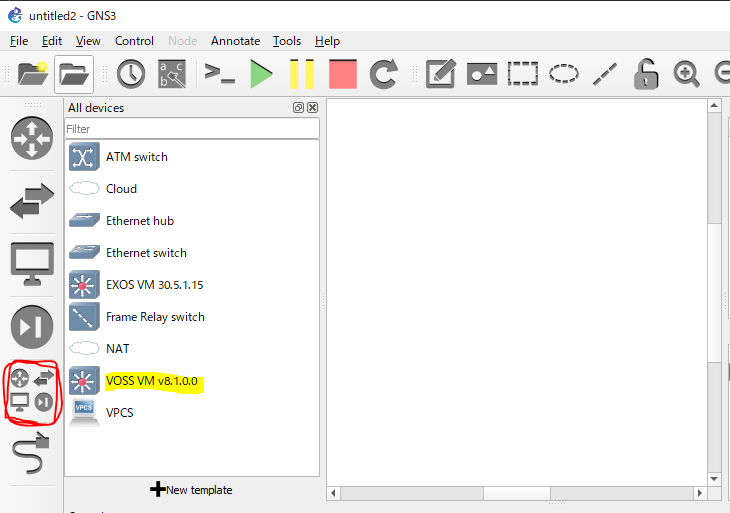Screen dimensions: 730x513
Task: Select the Draw ellipse tool
Action: pos(564,74)
